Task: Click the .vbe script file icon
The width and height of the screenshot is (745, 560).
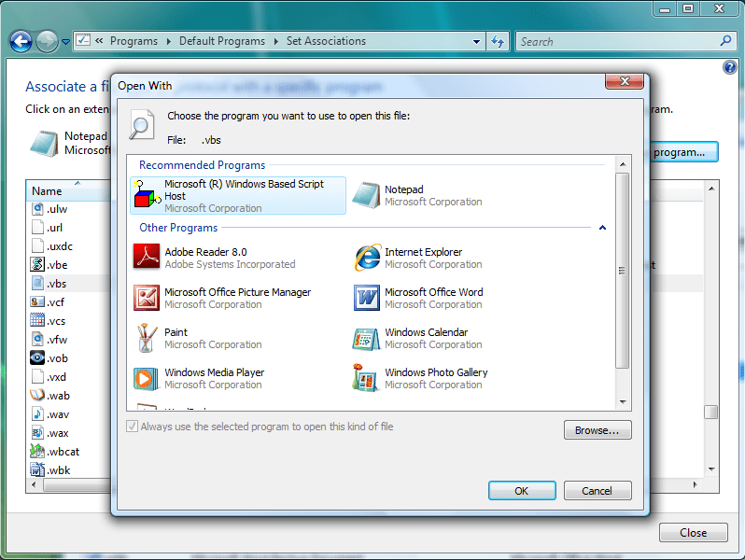Action: [x=37, y=264]
